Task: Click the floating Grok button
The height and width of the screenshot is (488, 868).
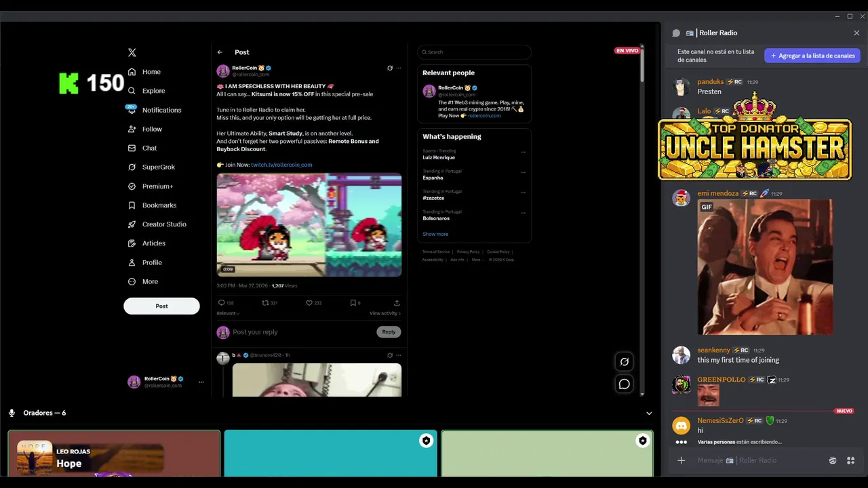Action: [625, 362]
